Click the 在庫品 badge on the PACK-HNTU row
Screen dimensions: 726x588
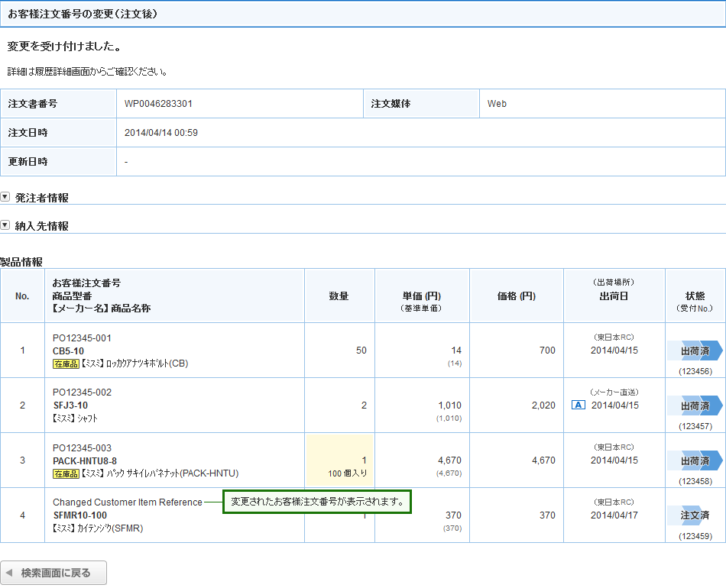point(66,473)
